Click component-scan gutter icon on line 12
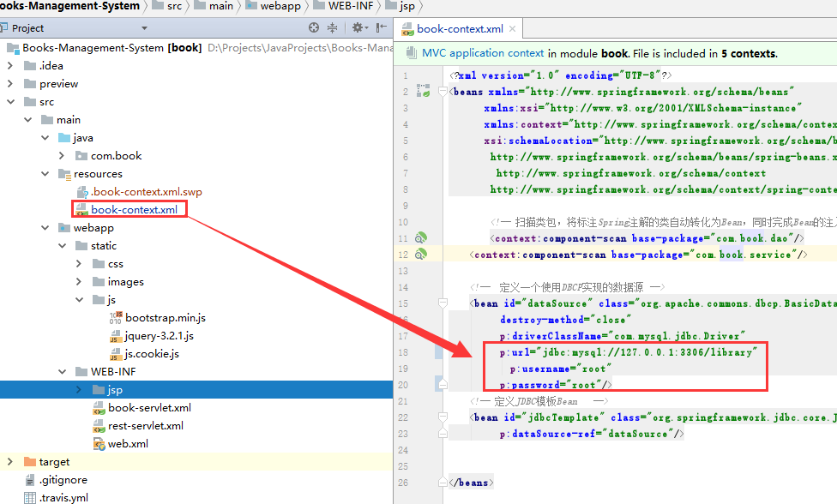Viewport: 837px width, 504px height. (421, 255)
